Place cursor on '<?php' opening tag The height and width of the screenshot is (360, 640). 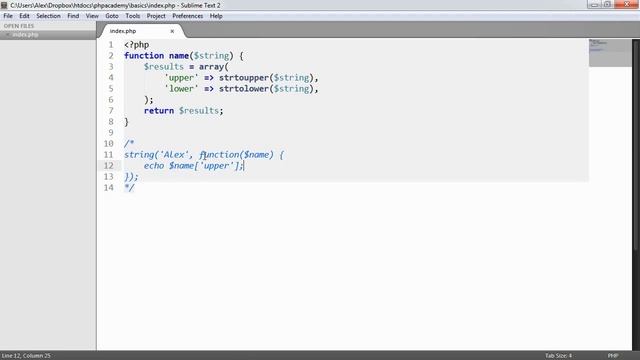(137, 45)
